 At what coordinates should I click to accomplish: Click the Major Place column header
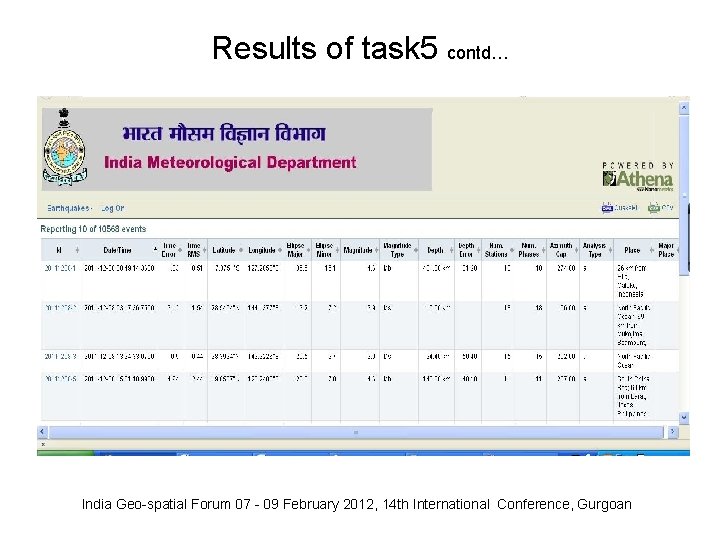[x=666, y=250]
